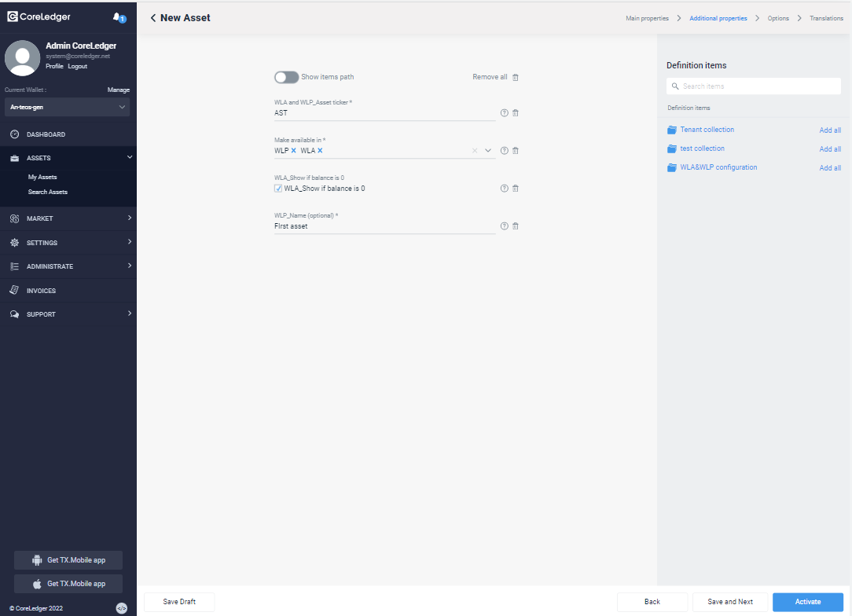Open the Tenant collection folder
The image size is (852, 616).
click(x=707, y=130)
